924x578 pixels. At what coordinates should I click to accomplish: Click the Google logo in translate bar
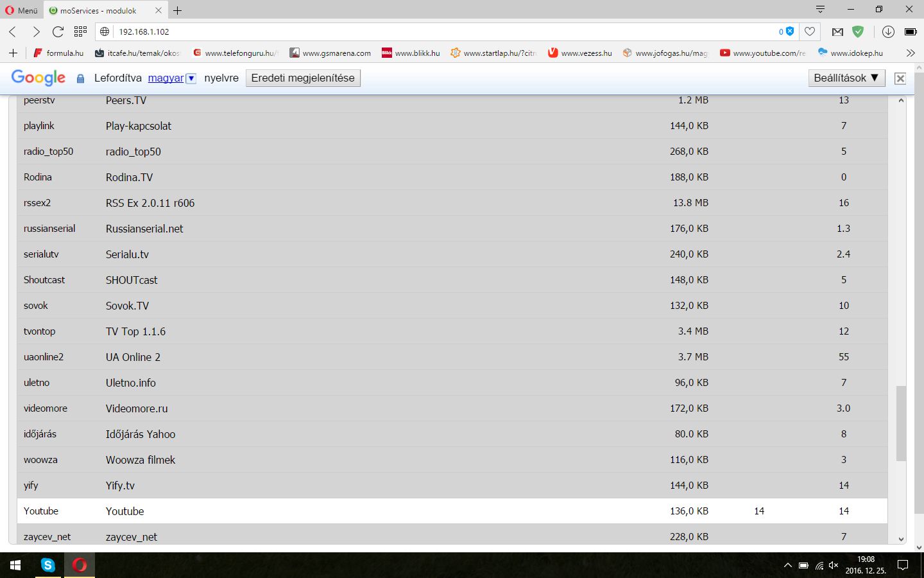[x=38, y=78]
